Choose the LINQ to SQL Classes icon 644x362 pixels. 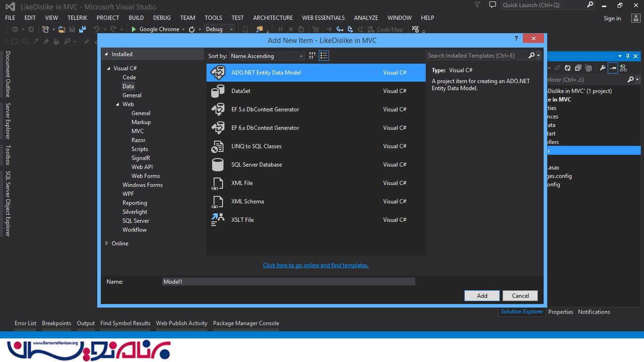(218, 146)
